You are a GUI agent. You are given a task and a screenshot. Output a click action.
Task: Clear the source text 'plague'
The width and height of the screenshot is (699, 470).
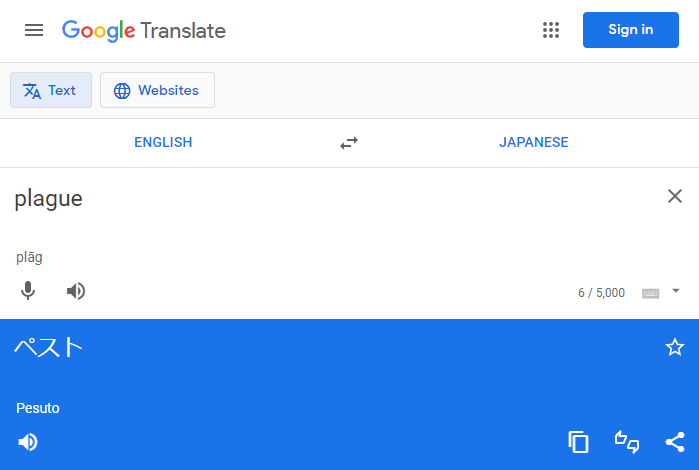coord(674,196)
